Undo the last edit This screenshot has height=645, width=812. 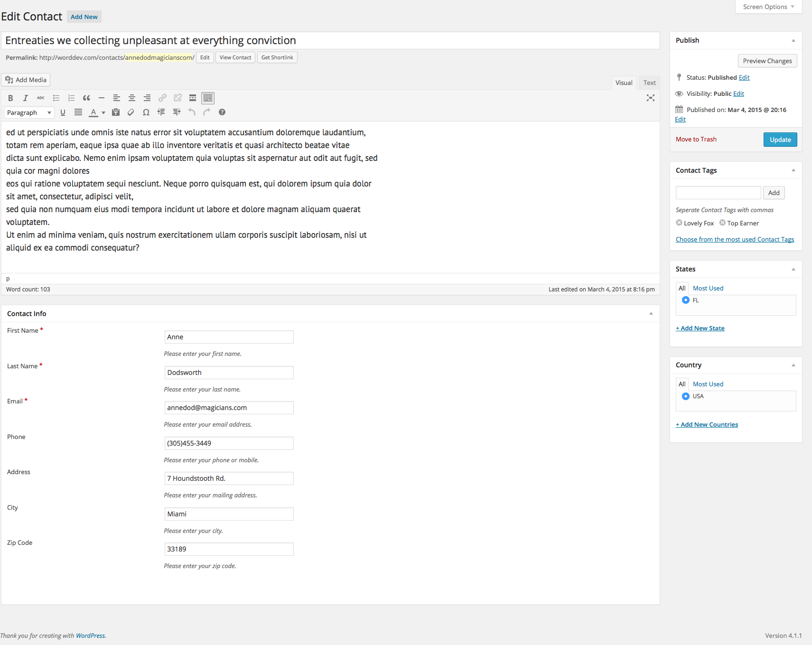(x=192, y=112)
